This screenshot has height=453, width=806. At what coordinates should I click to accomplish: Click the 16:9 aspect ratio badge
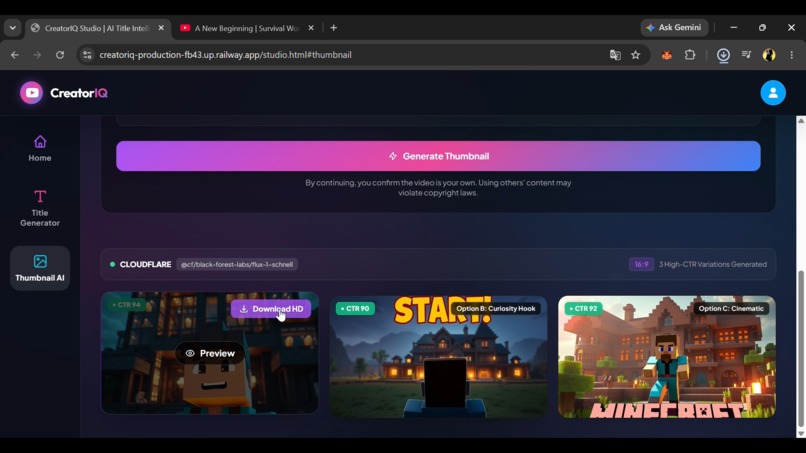pyautogui.click(x=641, y=264)
